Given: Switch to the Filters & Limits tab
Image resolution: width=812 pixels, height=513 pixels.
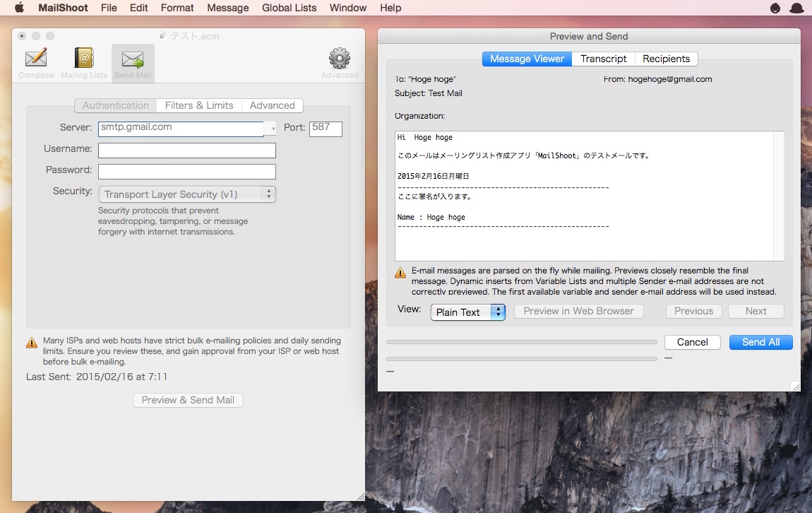Looking at the screenshot, I should 199,105.
